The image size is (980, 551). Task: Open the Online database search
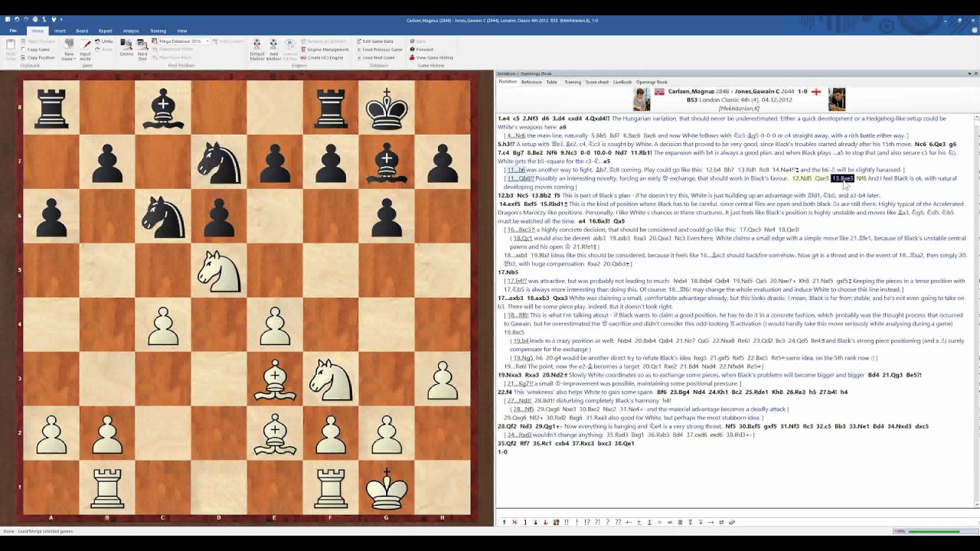126,46
